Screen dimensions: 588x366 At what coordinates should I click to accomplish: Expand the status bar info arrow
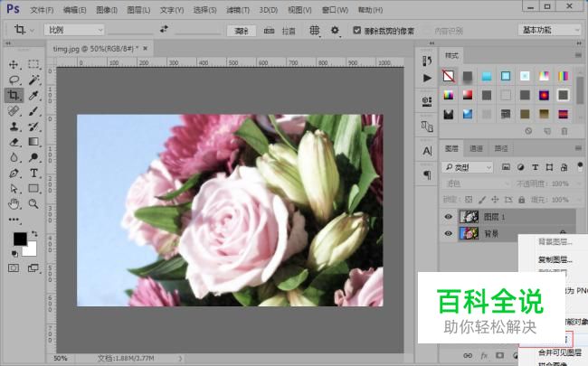180,359
